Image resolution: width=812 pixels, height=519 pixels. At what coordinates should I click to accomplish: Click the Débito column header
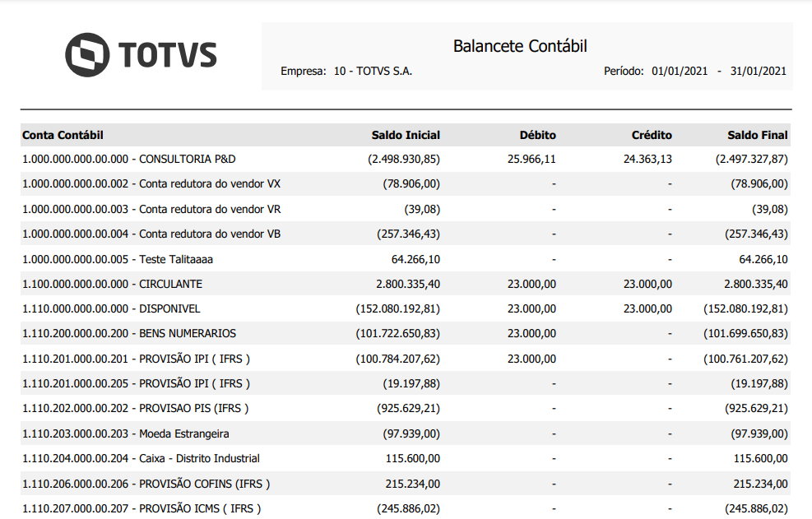point(537,135)
